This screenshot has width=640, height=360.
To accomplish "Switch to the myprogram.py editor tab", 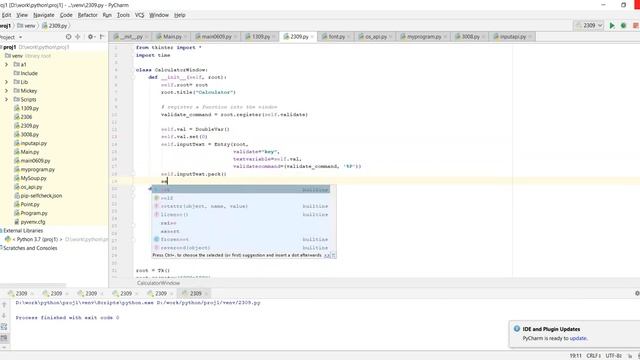I will click(424, 37).
